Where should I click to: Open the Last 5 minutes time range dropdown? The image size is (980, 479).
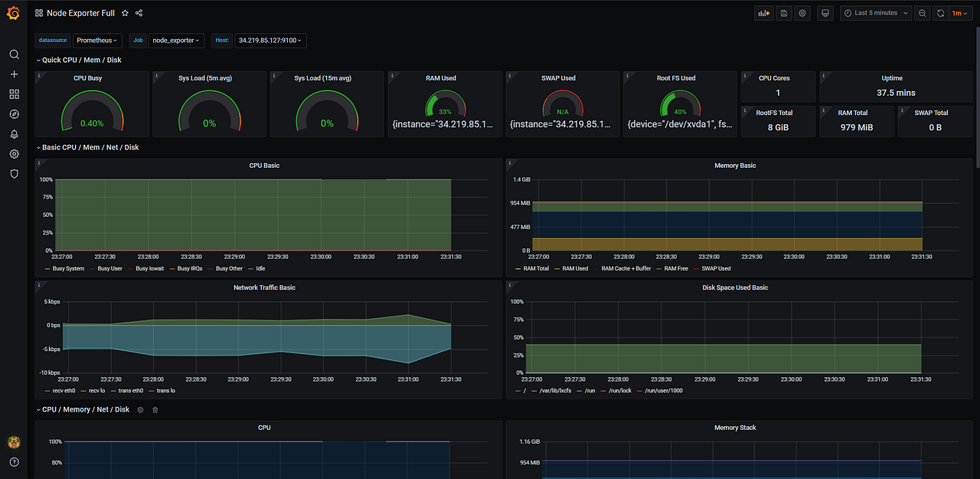click(875, 12)
